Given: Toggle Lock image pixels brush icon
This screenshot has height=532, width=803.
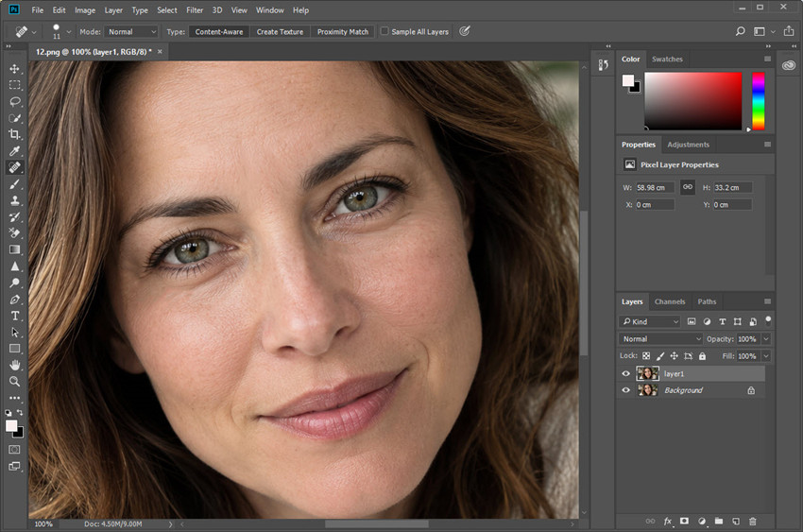Looking at the screenshot, I should click(x=660, y=356).
